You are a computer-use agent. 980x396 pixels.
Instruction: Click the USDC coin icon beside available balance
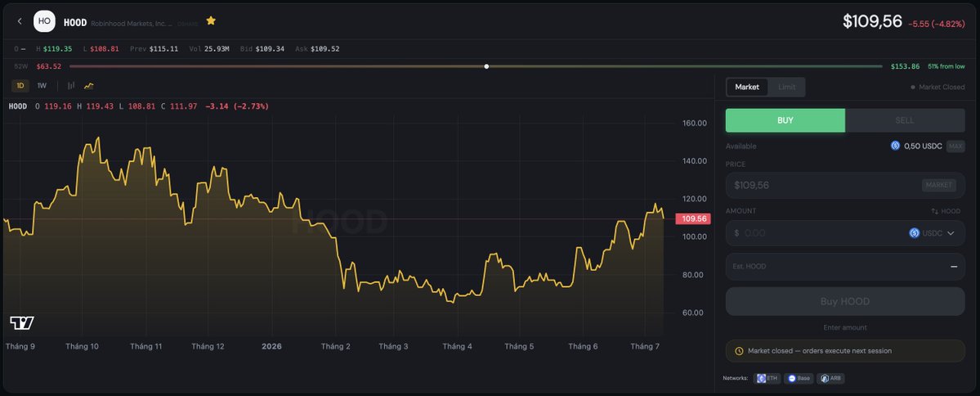(x=895, y=146)
